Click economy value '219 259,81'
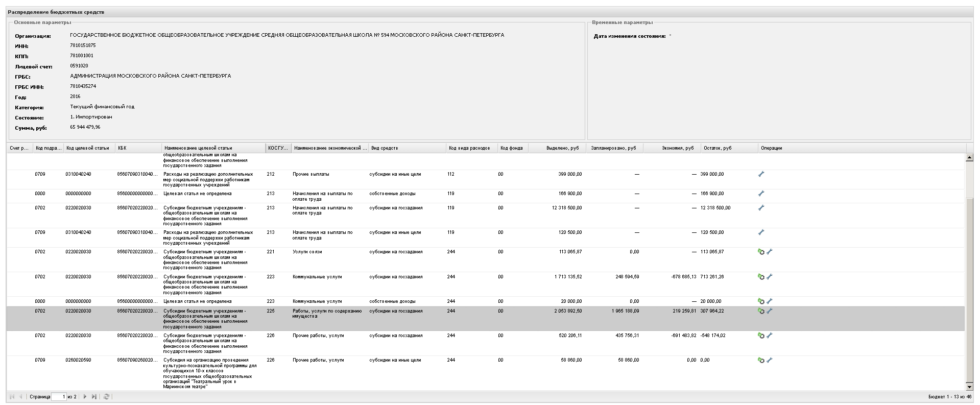Viewport: 980px width, 405px height. tap(684, 311)
